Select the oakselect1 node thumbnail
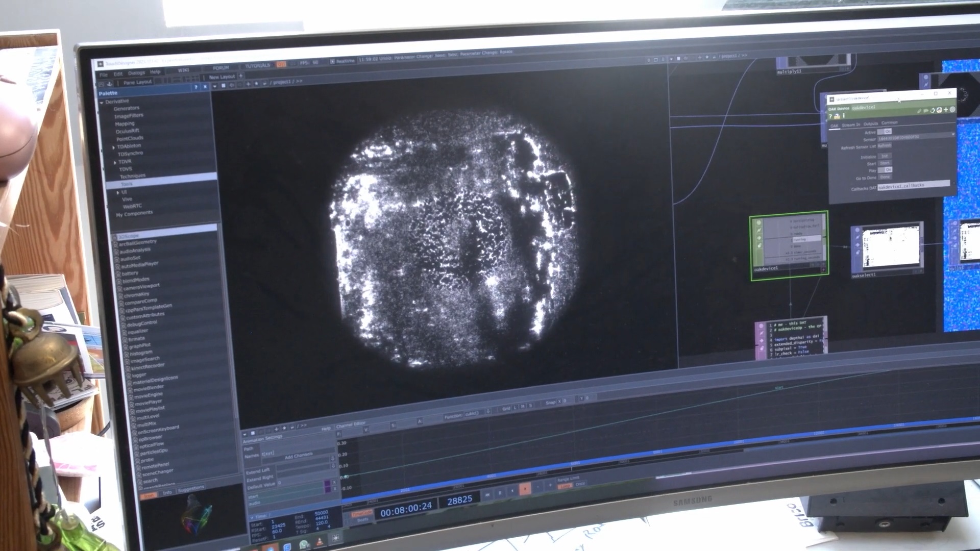 891,246
